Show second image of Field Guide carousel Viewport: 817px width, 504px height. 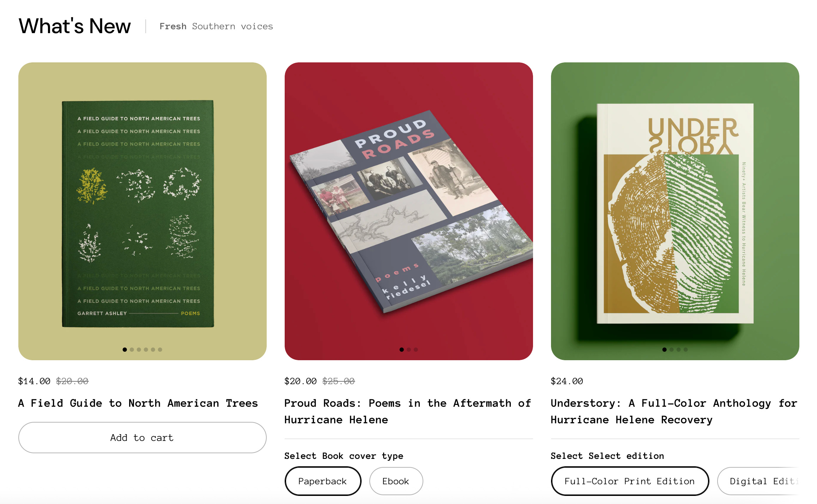point(132,350)
